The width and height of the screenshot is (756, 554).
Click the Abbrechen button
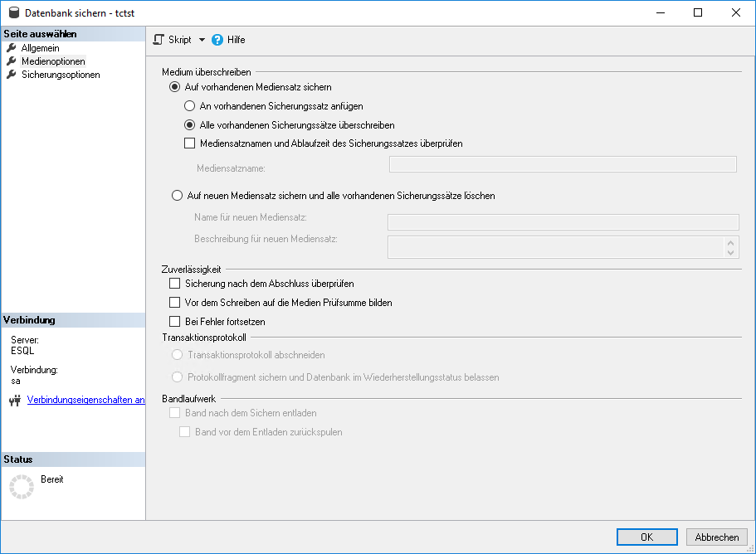pos(716,537)
